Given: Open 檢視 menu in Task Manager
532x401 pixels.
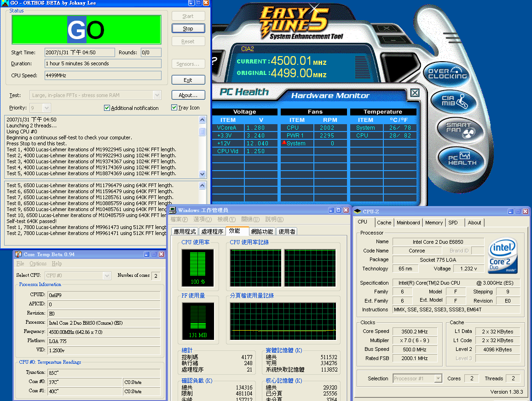Looking at the screenshot, I should (226, 219).
